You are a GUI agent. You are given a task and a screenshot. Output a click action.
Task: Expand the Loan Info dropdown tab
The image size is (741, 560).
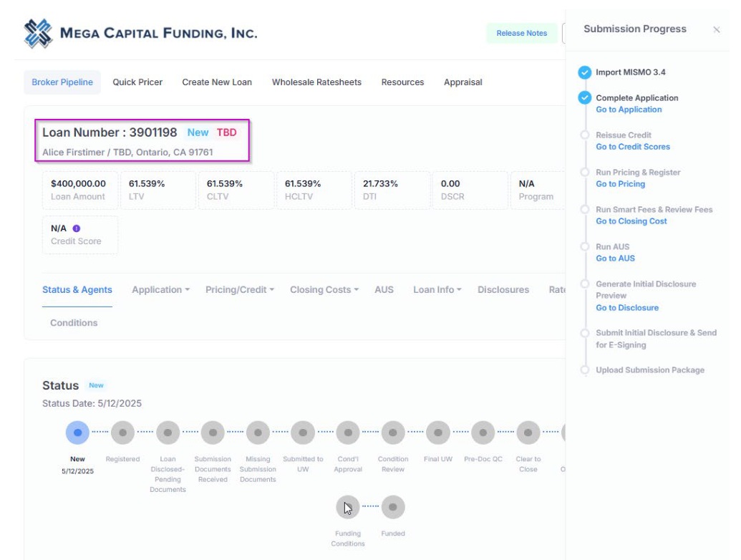click(437, 290)
